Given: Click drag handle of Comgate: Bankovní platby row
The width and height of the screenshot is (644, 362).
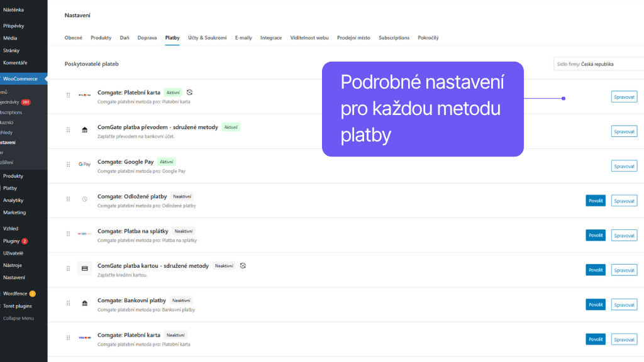Looking at the screenshot, I should (x=69, y=303).
